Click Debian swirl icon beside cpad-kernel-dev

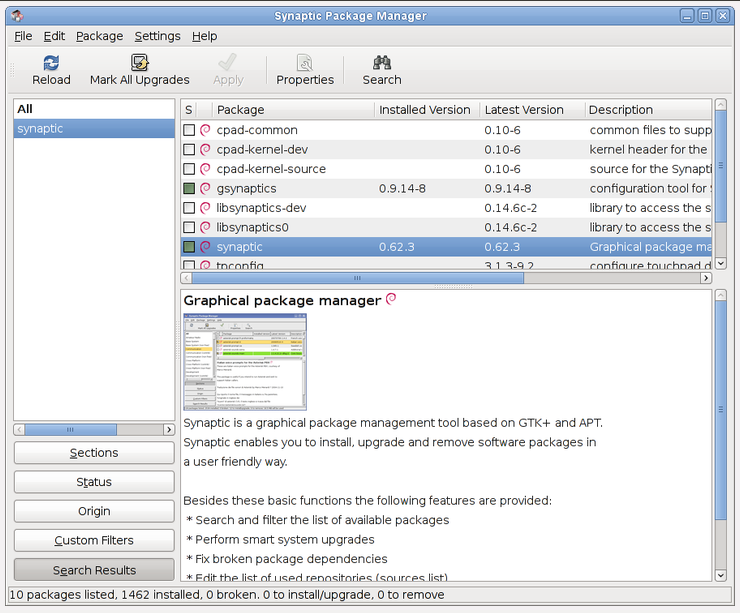pyautogui.click(x=205, y=150)
